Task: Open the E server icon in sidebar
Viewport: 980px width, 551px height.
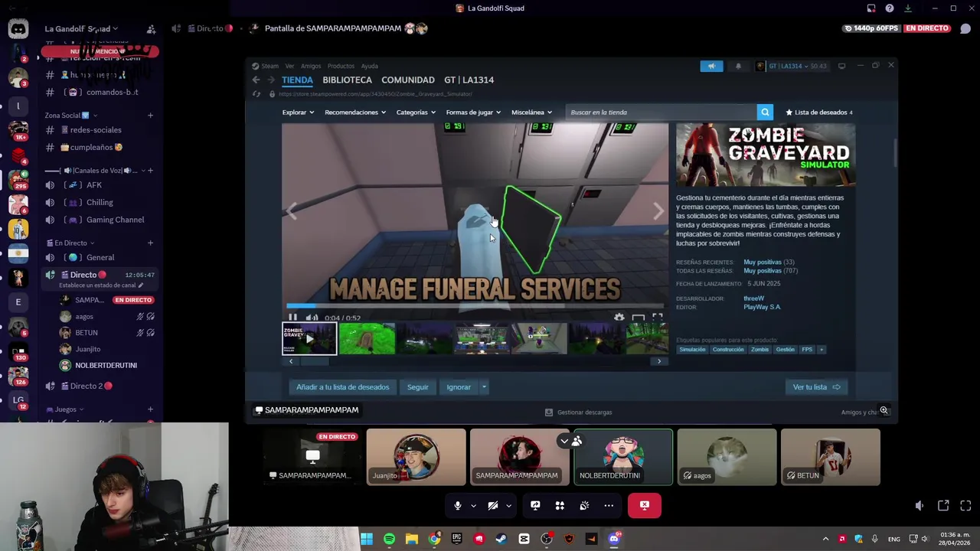Action: (x=18, y=302)
